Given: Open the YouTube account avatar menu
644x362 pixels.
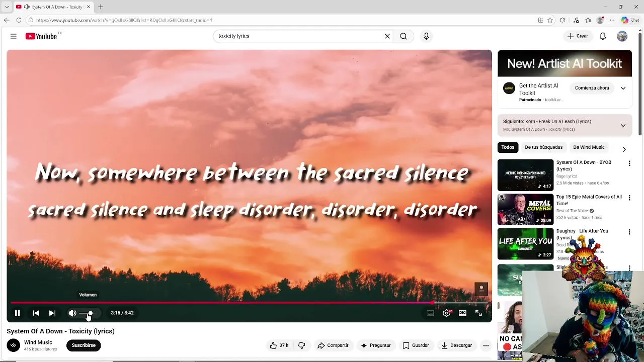Looking at the screenshot, I should [622, 36].
